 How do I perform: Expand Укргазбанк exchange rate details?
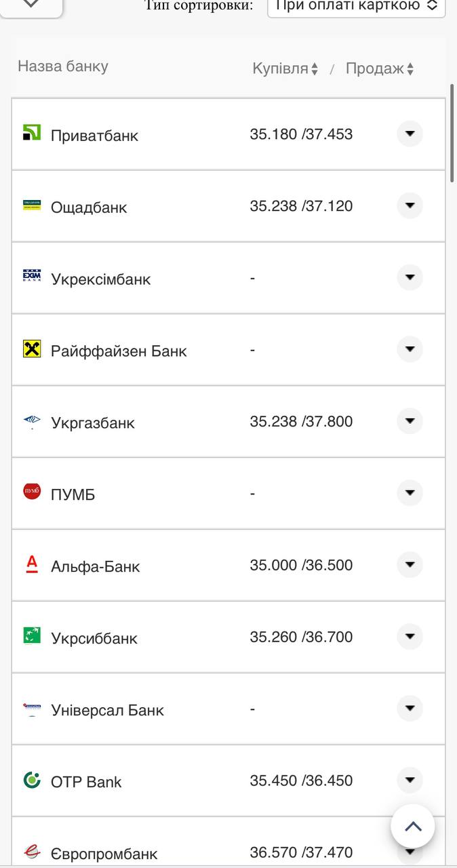(410, 421)
